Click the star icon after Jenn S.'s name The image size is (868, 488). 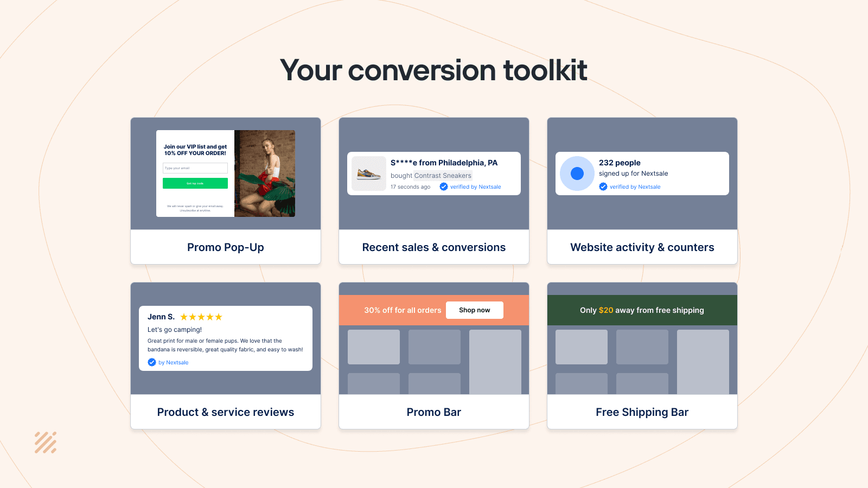185,317
